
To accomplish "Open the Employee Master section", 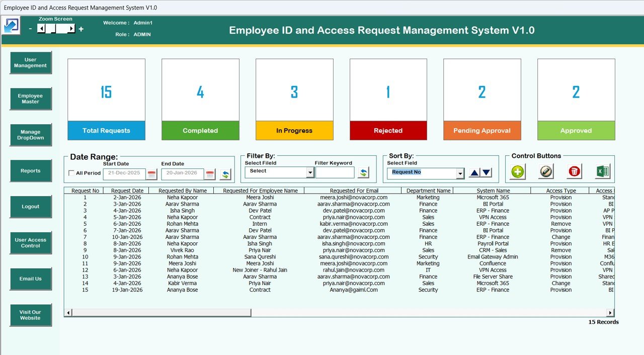I will pos(32,98).
